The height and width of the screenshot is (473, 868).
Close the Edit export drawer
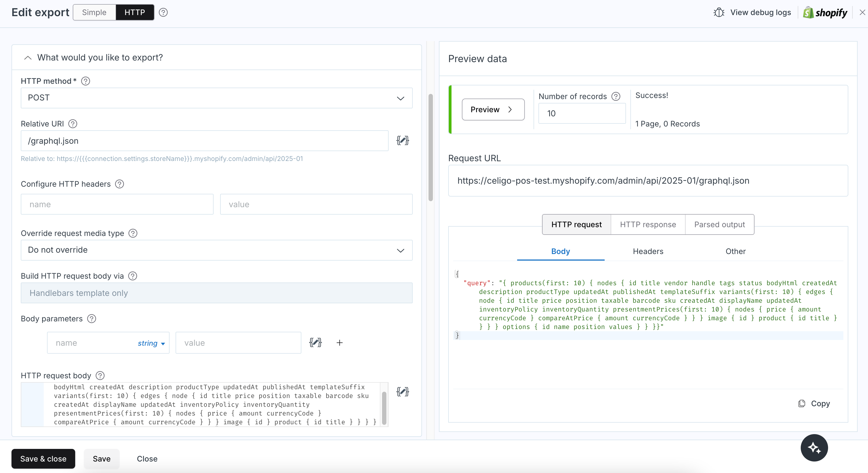[862, 13]
